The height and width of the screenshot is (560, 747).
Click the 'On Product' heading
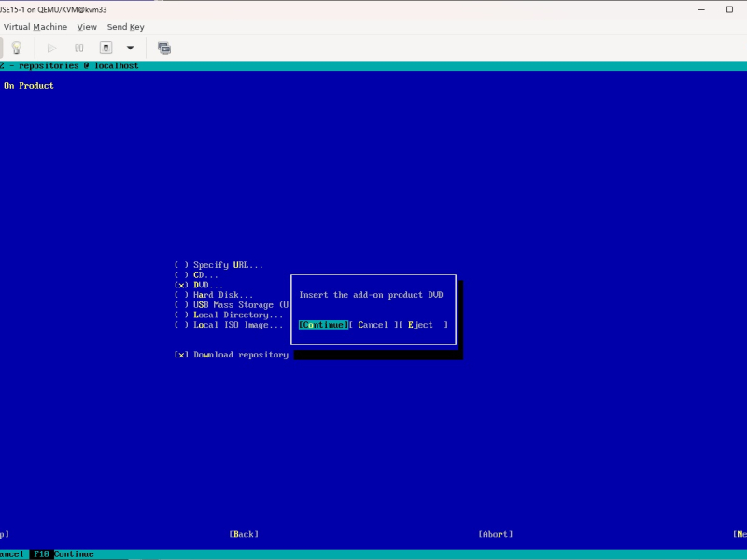click(x=29, y=86)
